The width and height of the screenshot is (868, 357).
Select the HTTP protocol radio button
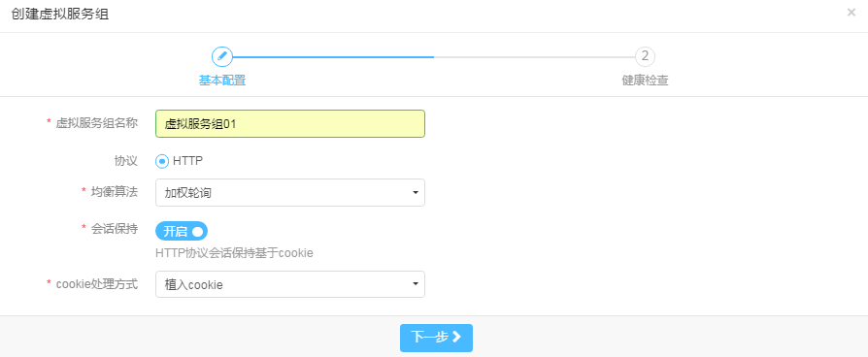click(162, 161)
